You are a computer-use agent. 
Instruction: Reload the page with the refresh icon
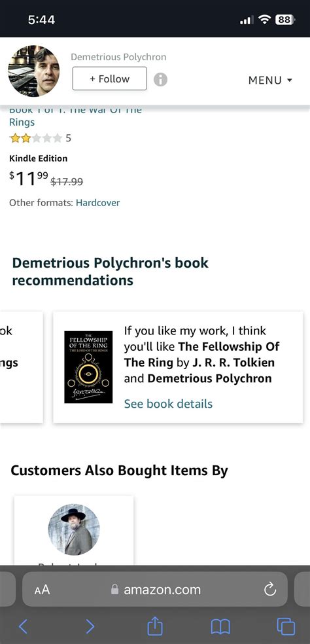pyautogui.click(x=269, y=590)
